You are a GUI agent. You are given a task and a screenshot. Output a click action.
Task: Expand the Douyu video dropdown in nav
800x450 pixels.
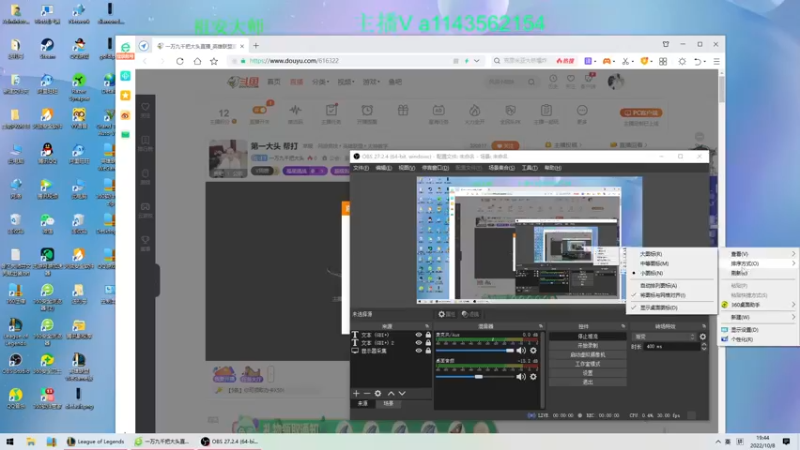[x=345, y=82]
